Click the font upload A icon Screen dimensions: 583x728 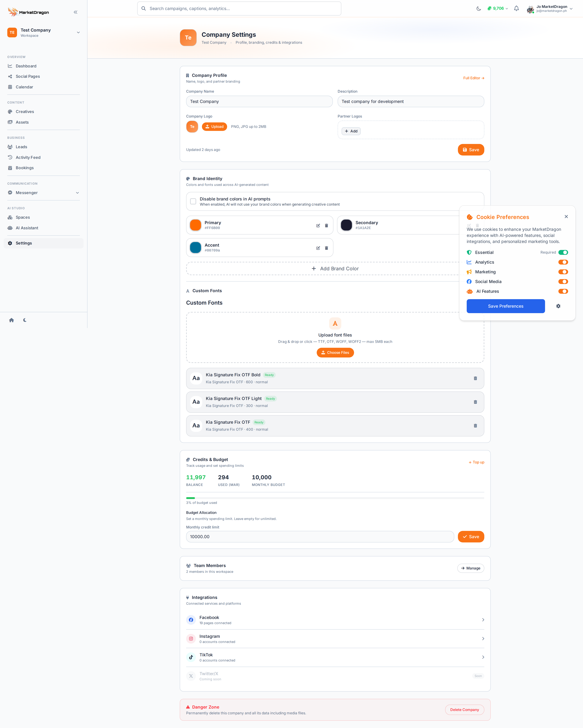[x=335, y=323]
